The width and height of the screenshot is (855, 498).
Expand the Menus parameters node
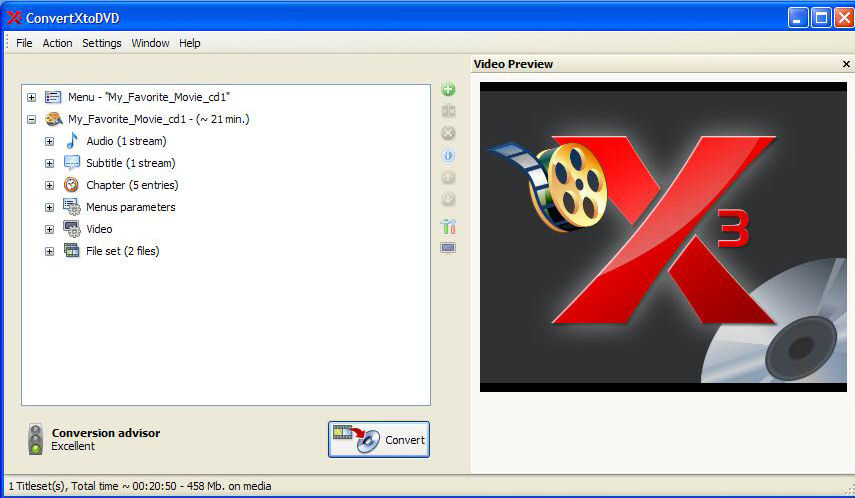(50, 207)
